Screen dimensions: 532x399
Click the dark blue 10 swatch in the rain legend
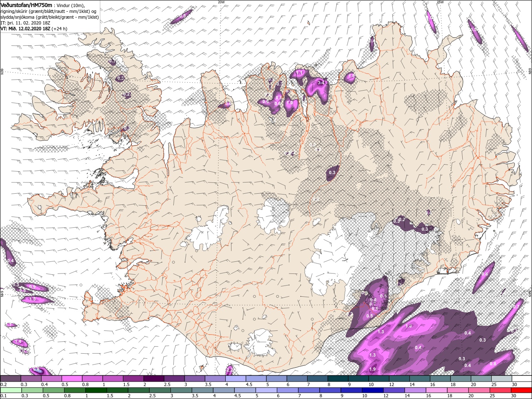tap(372, 390)
